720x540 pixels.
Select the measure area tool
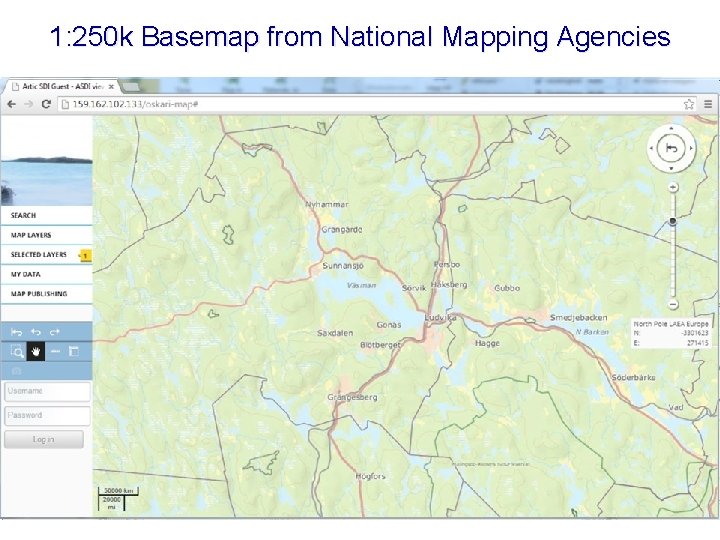tap(73, 352)
